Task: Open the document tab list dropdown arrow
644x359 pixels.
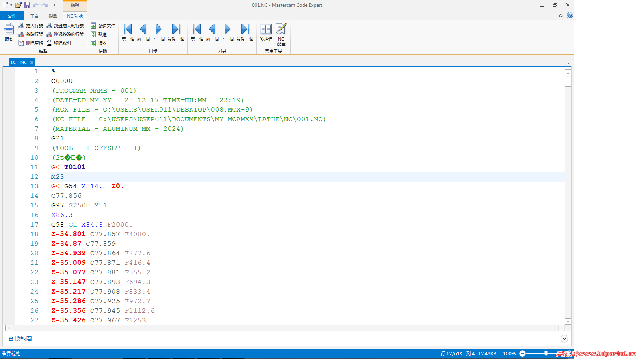Action: [568, 63]
